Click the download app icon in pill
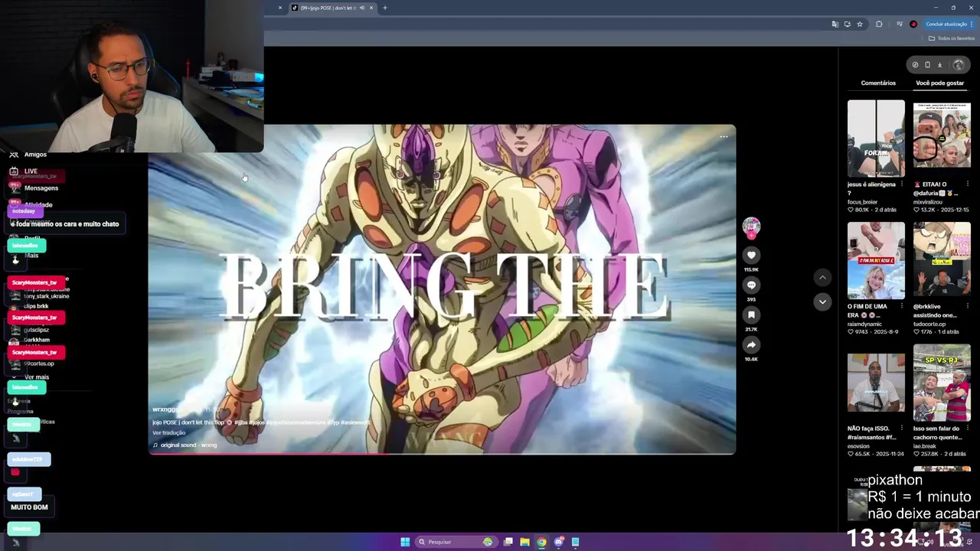The width and height of the screenshot is (980, 551). pyautogui.click(x=939, y=65)
